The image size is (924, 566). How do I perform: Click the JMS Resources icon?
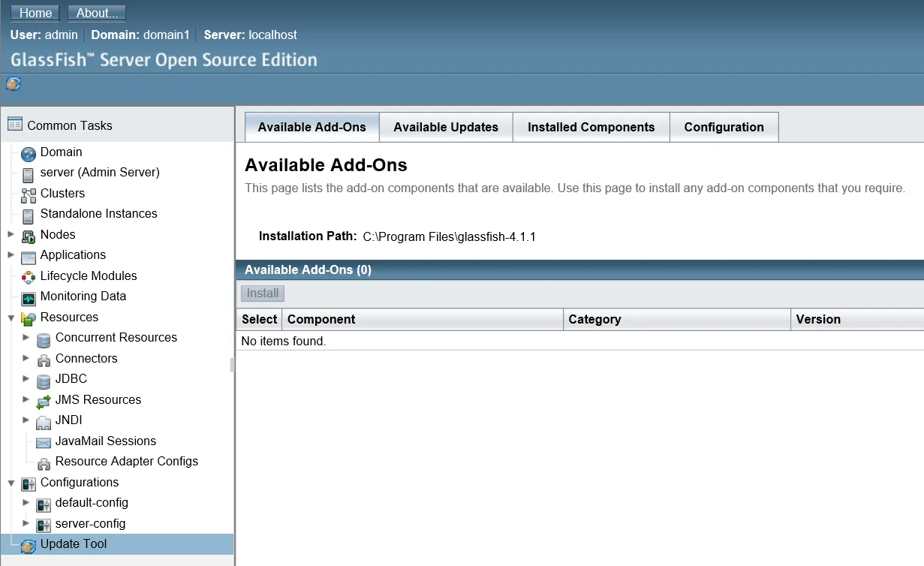(x=44, y=402)
